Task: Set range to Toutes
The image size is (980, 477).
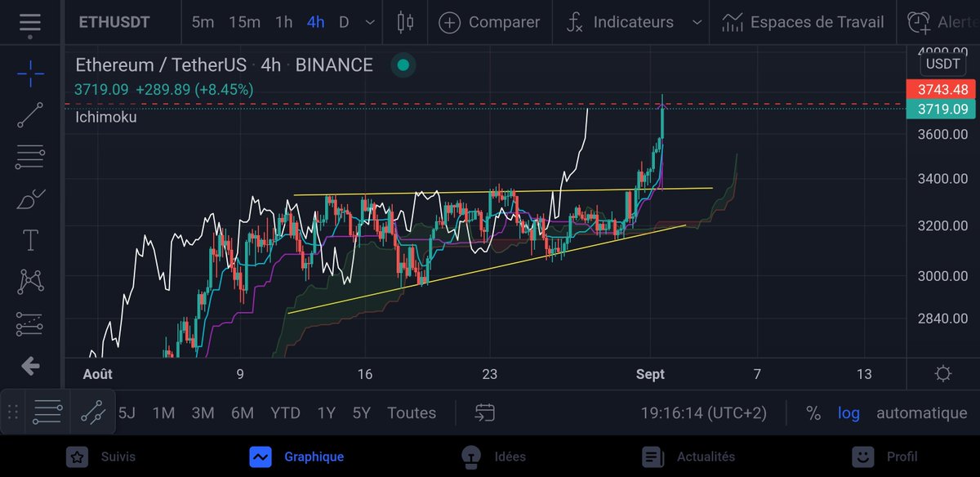Action: click(412, 413)
